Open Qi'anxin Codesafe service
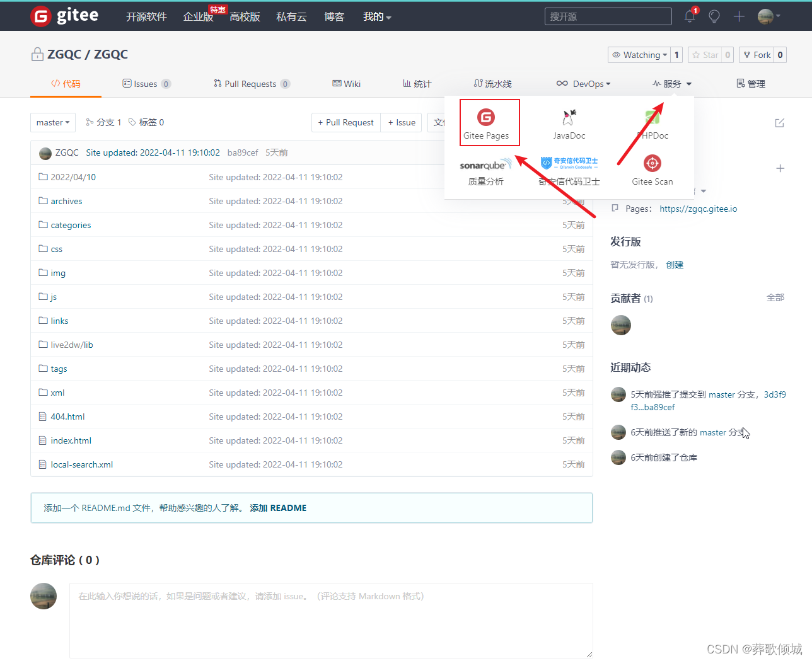This screenshot has width=812, height=661. (x=569, y=171)
